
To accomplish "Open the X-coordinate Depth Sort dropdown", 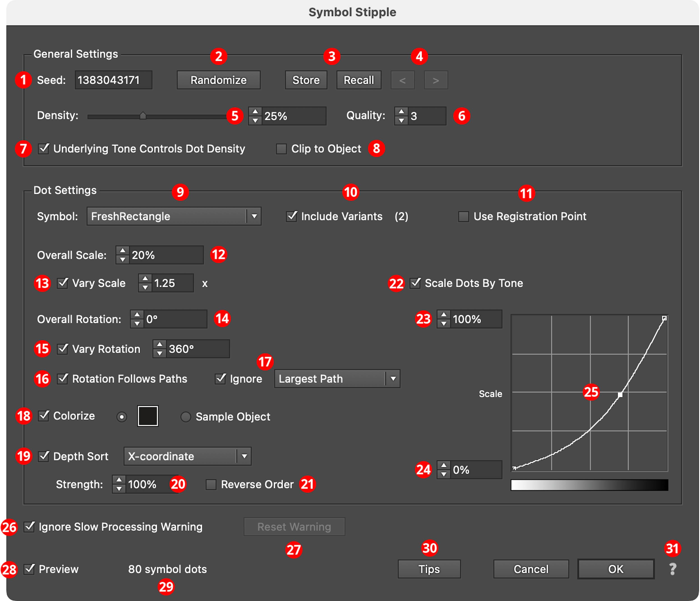I will pos(187,456).
